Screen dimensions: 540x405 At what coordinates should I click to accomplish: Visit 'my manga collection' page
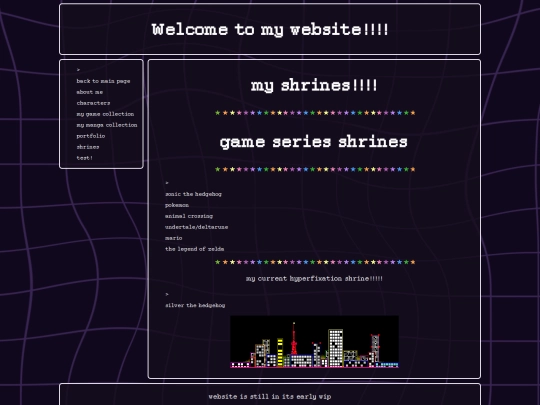point(107,125)
